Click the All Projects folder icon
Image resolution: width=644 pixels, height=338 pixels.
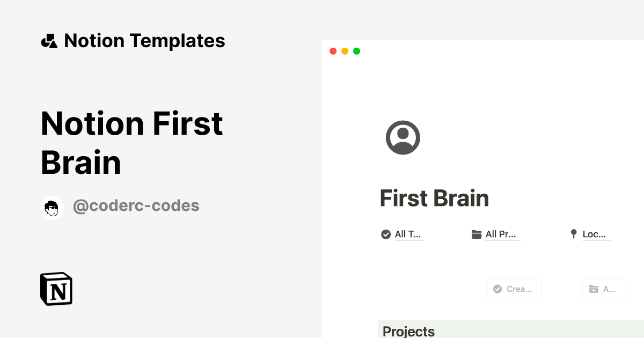(476, 233)
